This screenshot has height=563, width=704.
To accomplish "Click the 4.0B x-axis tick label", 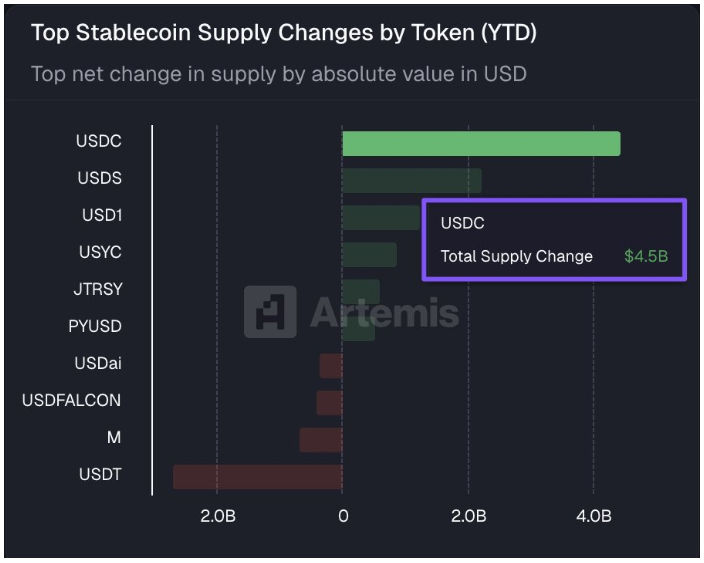I will coord(594,516).
